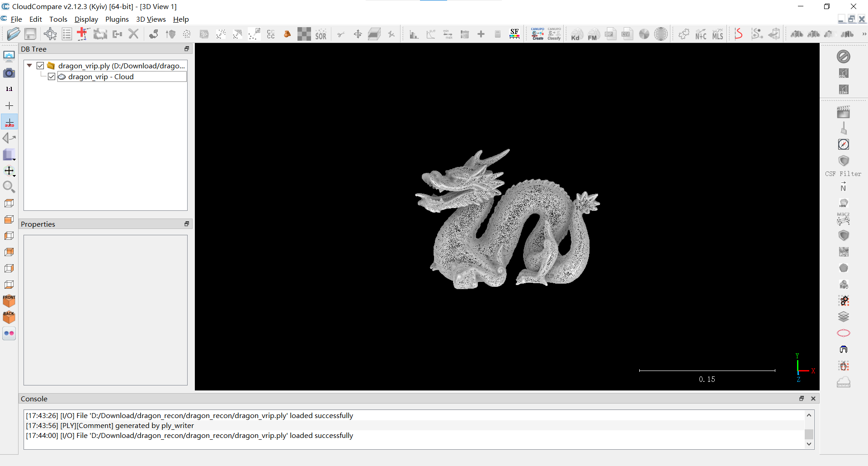Open the compass plugin
The width and height of the screenshot is (868, 466).
pos(844,144)
